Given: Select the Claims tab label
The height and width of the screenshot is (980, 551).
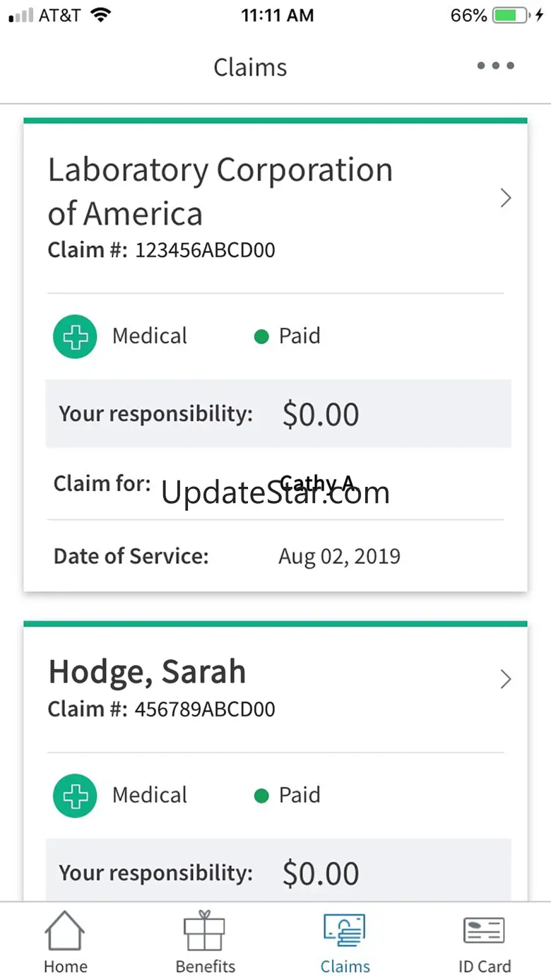Looking at the screenshot, I should [345, 967].
